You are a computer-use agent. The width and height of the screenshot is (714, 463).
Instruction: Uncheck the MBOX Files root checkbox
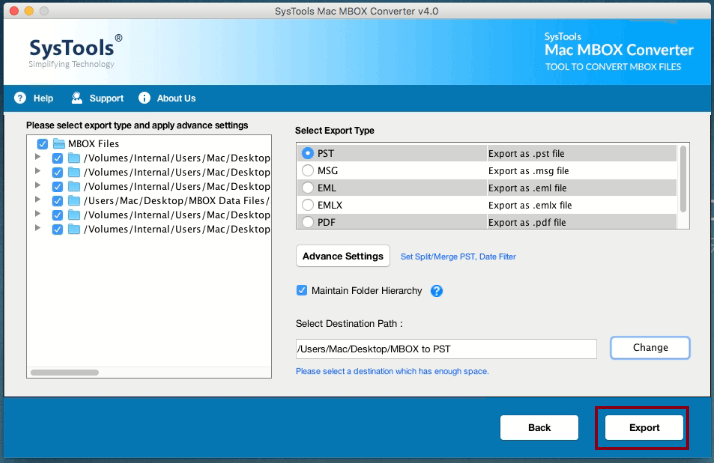pos(42,144)
